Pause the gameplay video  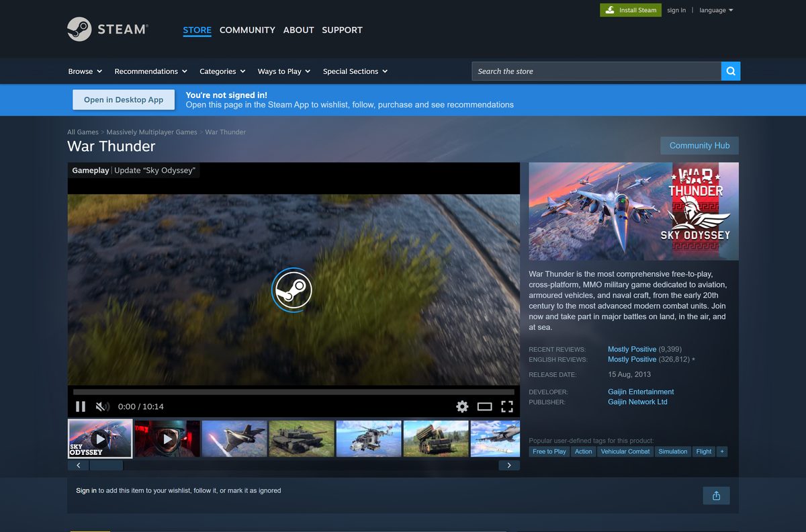[x=81, y=406]
